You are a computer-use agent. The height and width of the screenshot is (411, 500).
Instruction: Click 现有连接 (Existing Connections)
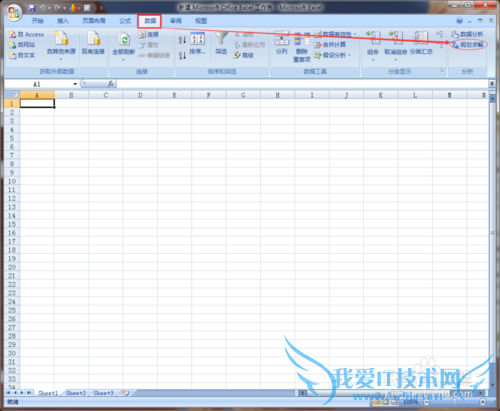point(93,43)
